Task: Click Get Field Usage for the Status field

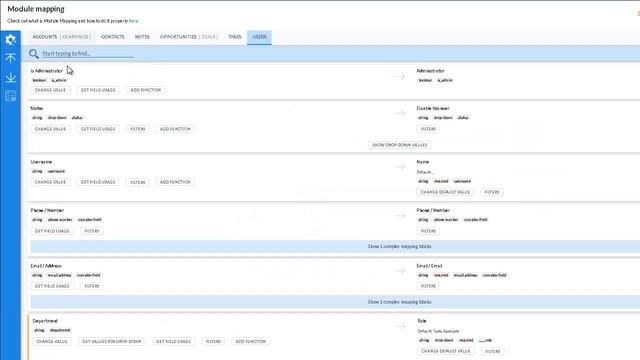Action: (x=98, y=129)
